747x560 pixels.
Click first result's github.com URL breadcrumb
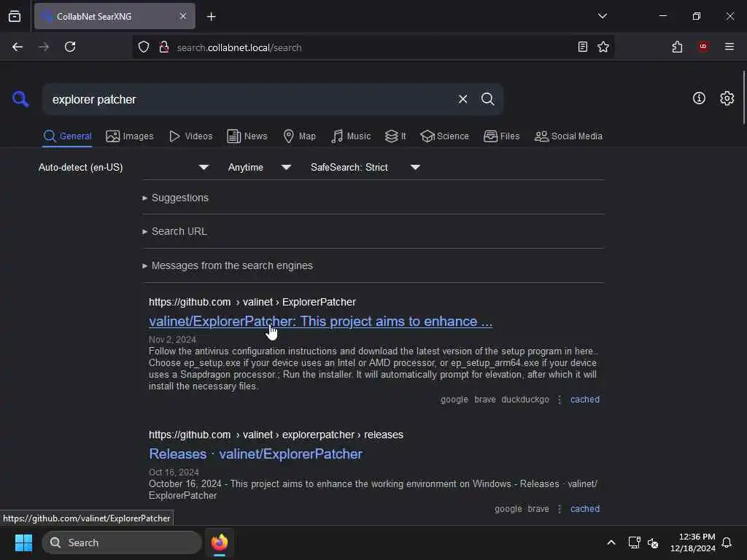(252, 303)
